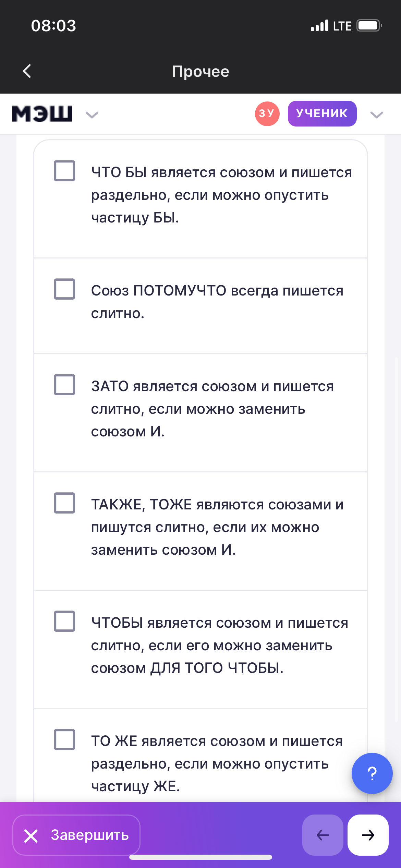The width and height of the screenshot is (401, 868).
Task: Mark the 'ТАКЖЕ, ТОЖЕ являются союзами' checkbox
Action: [x=64, y=503]
